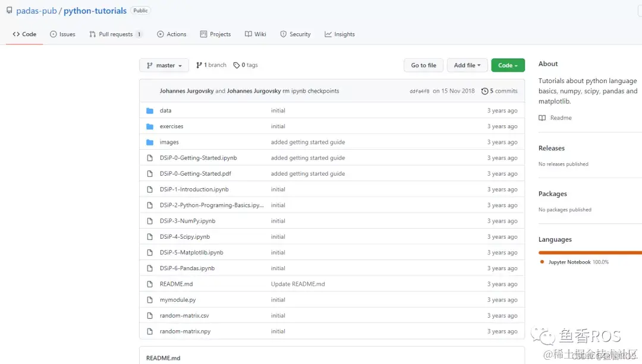Click the pull requests count badge 1
The width and height of the screenshot is (642, 364).
[x=139, y=34]
